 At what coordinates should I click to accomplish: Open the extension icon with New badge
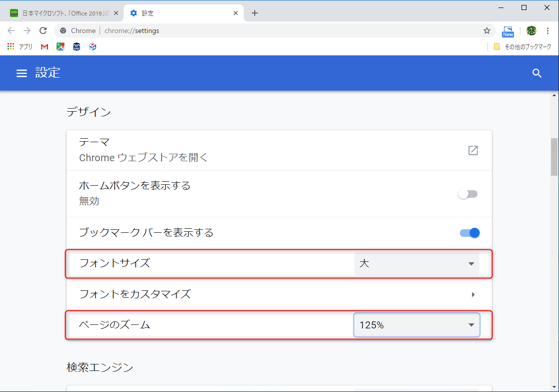pyautogui.click(x=507, y=31)
